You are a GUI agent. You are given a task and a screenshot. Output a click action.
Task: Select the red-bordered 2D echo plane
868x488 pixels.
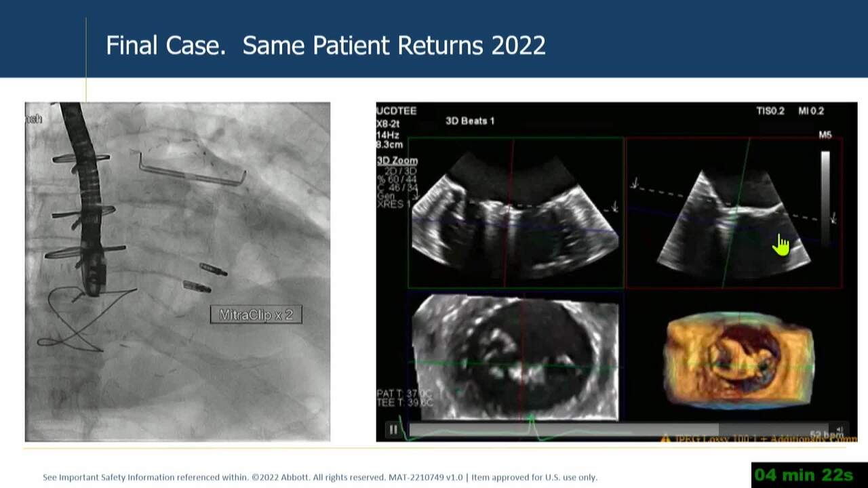pyautogui.click(x=734, y=213)
